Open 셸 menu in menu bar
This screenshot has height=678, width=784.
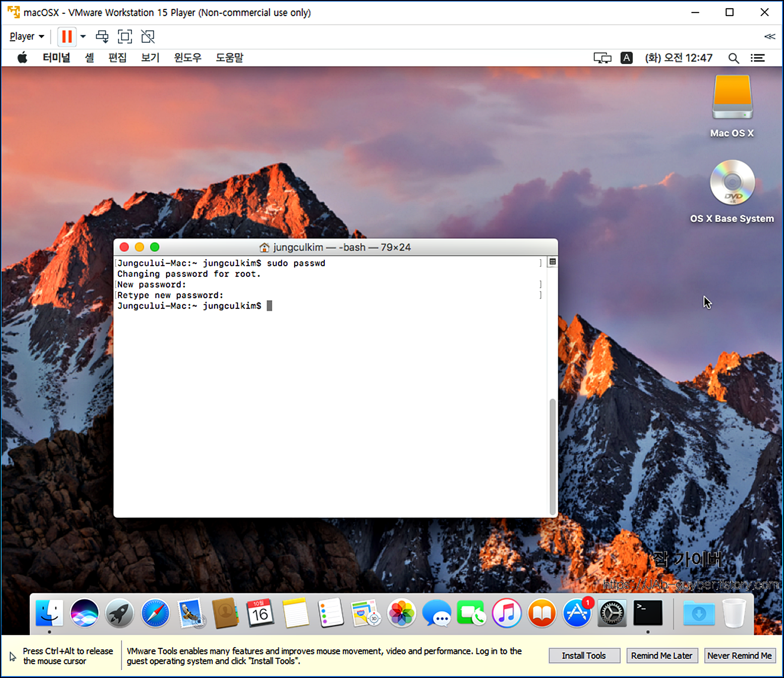click(x=89, y=57)
